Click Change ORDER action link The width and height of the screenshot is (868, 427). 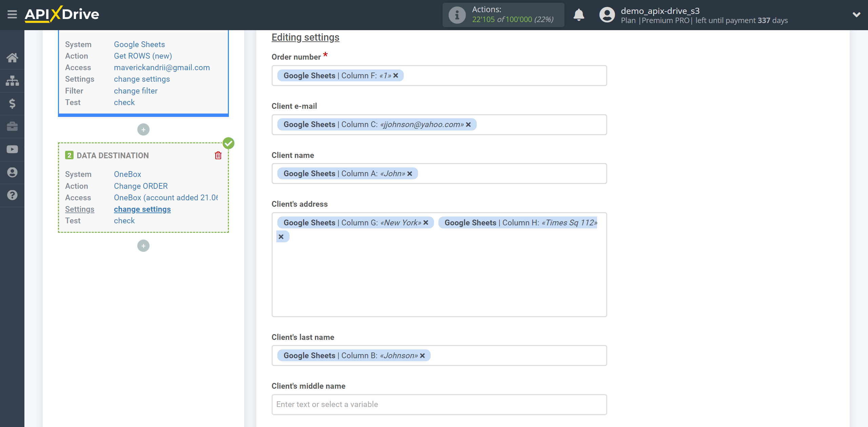tap(141, 186)
